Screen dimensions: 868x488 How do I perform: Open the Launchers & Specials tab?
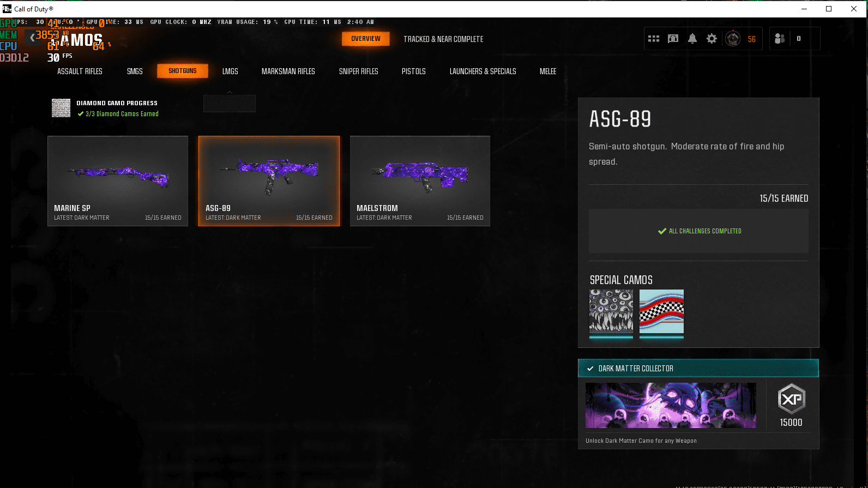point(483,71)
